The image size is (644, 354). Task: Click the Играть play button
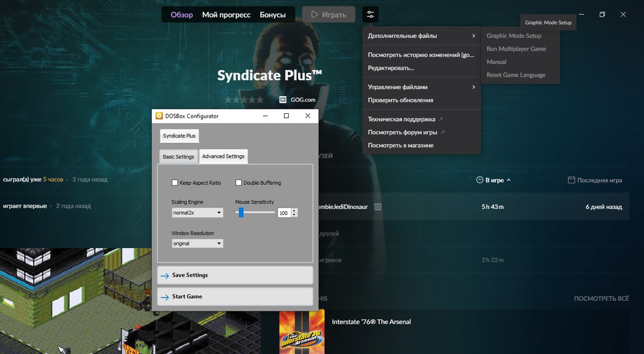pyautogui.click(x=328, y=15)
